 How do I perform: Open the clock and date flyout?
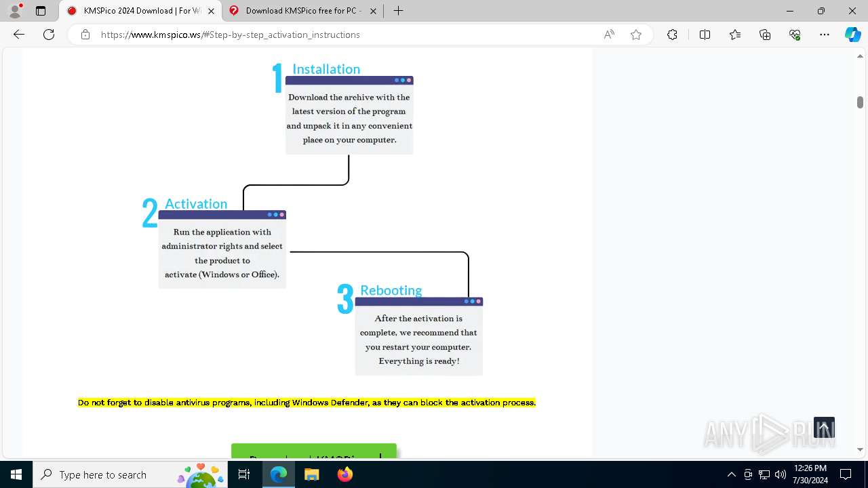tap(810, 474)
